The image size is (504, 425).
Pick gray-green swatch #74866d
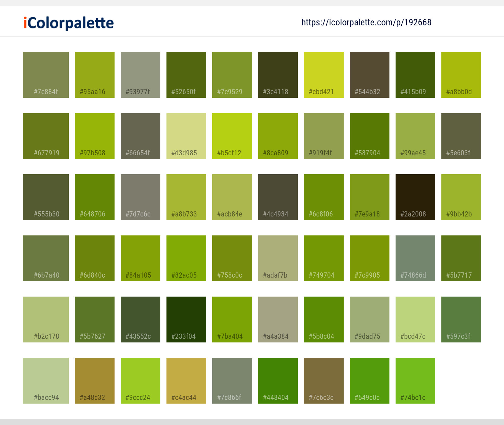click(415, 258)
